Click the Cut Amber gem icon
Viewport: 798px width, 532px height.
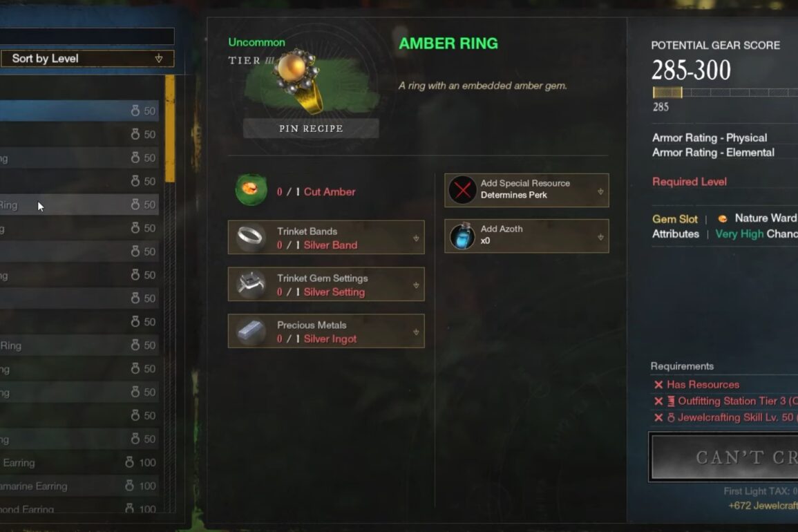251,190
